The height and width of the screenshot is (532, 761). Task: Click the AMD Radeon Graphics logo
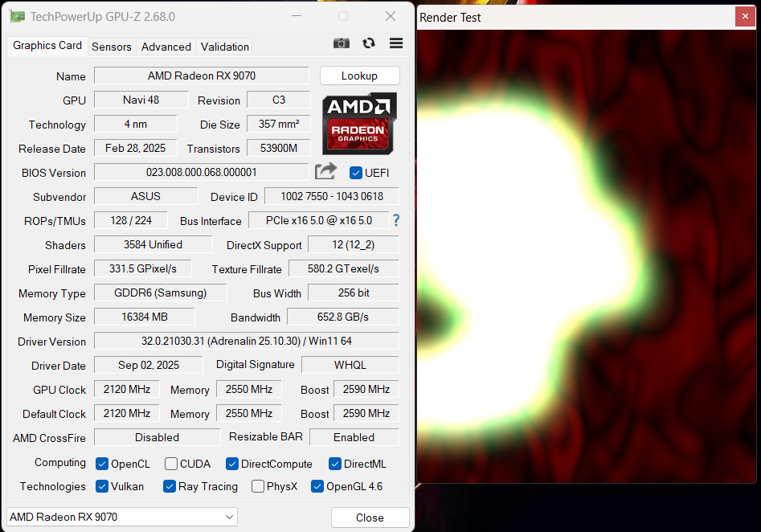point(358,125)
